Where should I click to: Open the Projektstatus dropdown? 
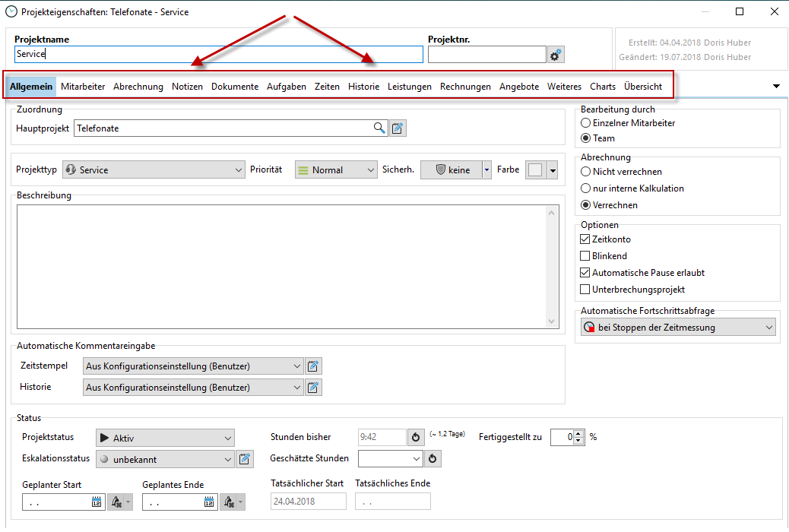[x=165, y=438]
